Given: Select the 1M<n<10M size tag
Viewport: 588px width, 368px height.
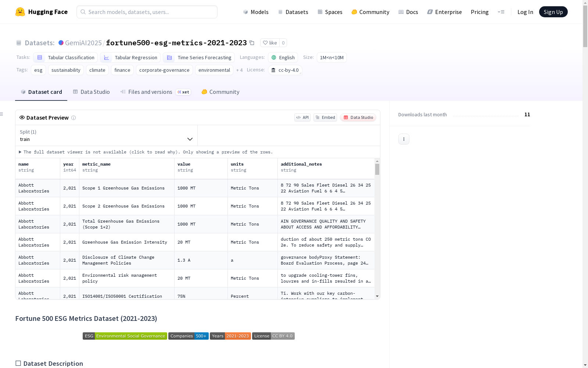Looking at the screenshot, I should point(332,57).
